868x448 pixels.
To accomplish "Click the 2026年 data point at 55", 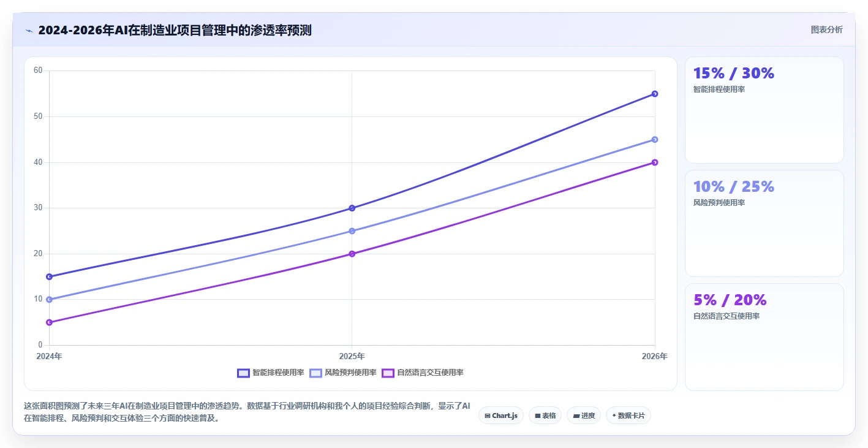I will (x=655, y=94).
